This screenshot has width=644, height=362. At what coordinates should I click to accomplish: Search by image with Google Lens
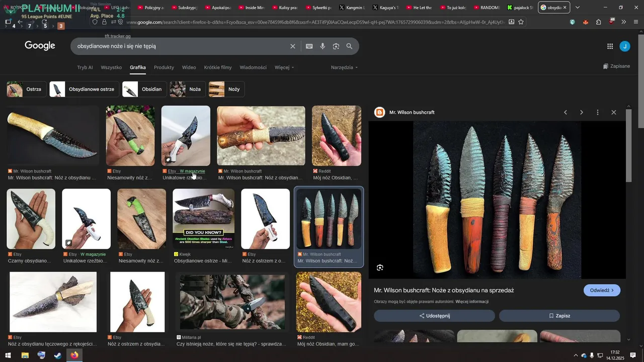pos(336,46)
